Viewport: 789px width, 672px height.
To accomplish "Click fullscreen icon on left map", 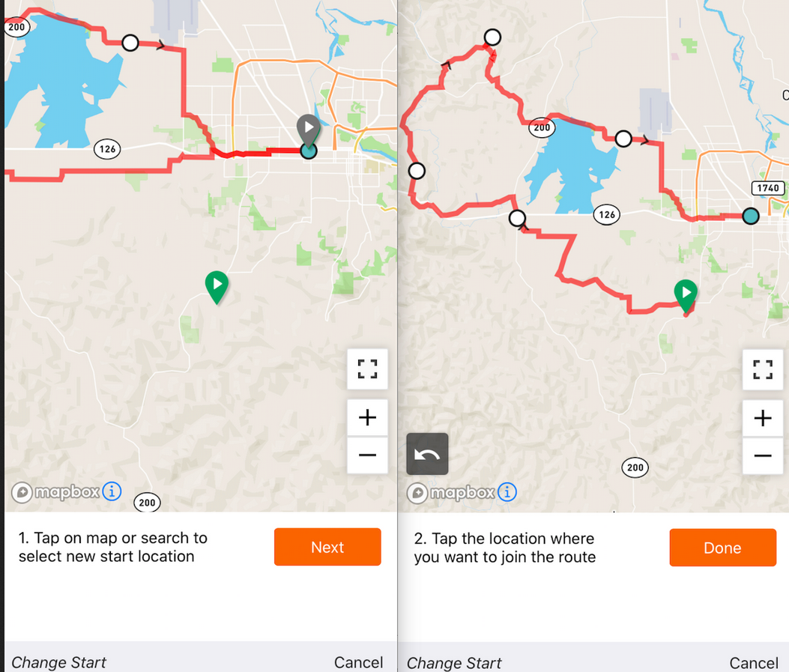I will tap(367, 369).
